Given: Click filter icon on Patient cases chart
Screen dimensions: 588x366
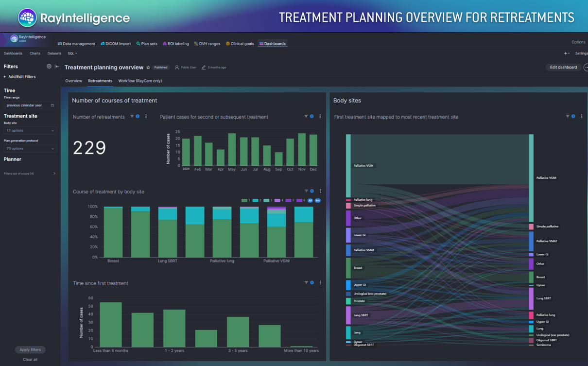Looking at the screenshot, I should click(306, 117).
